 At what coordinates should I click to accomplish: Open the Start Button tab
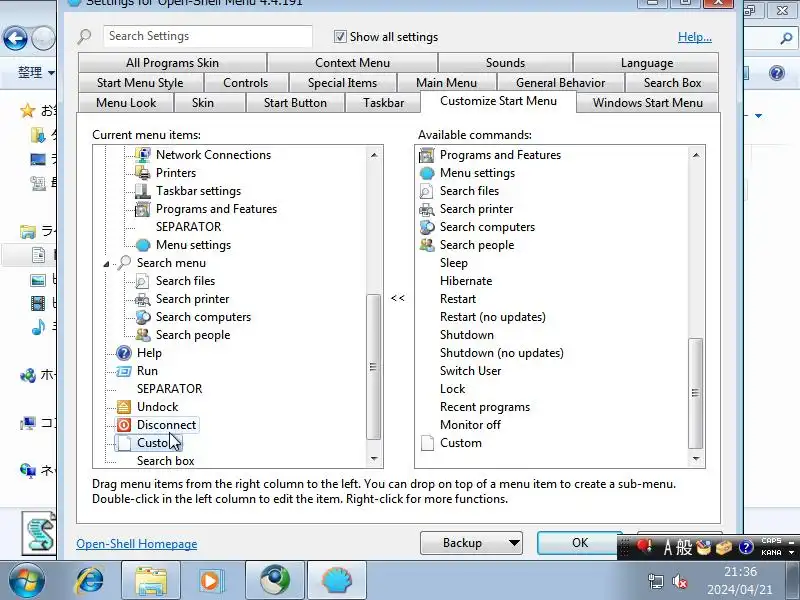(x=295, y=103)
